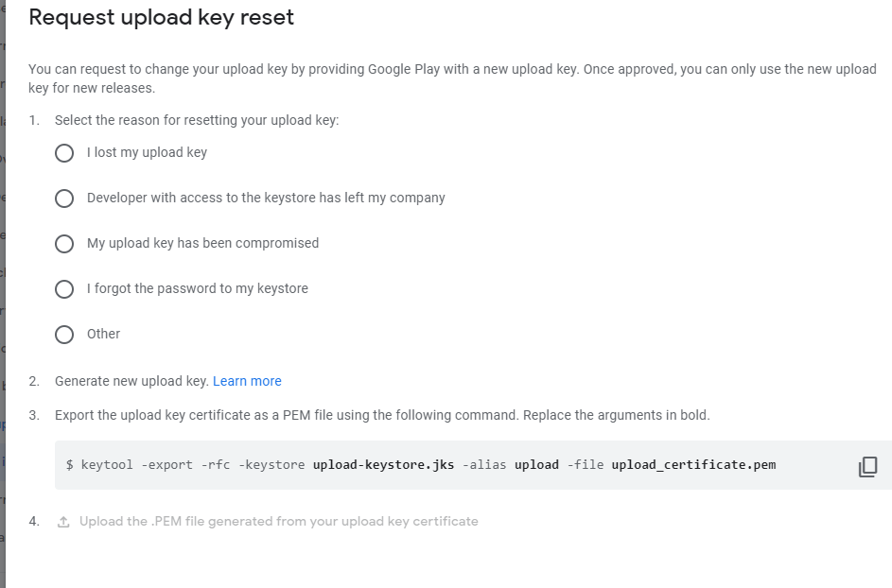Copy the keytool command to clipboard

click(867, 466)
